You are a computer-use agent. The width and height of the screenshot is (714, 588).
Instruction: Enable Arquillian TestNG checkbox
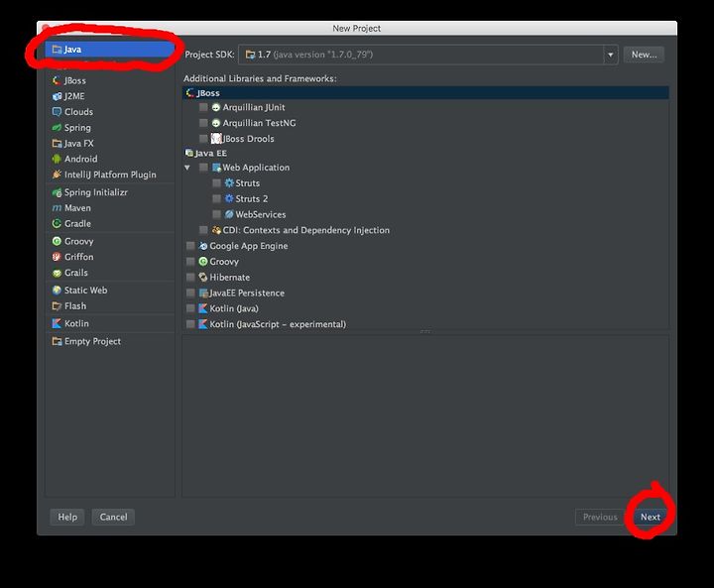click(x=203, y=123)
